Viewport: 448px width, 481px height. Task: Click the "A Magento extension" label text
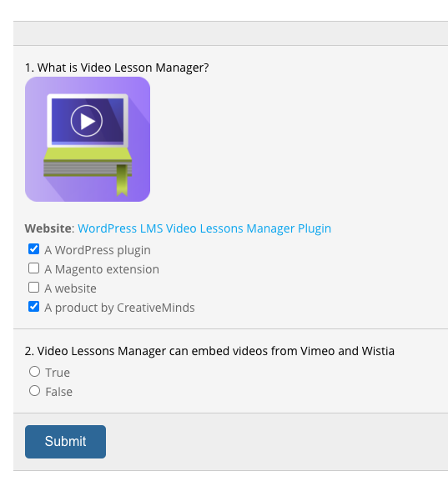(x=102, y=269)
